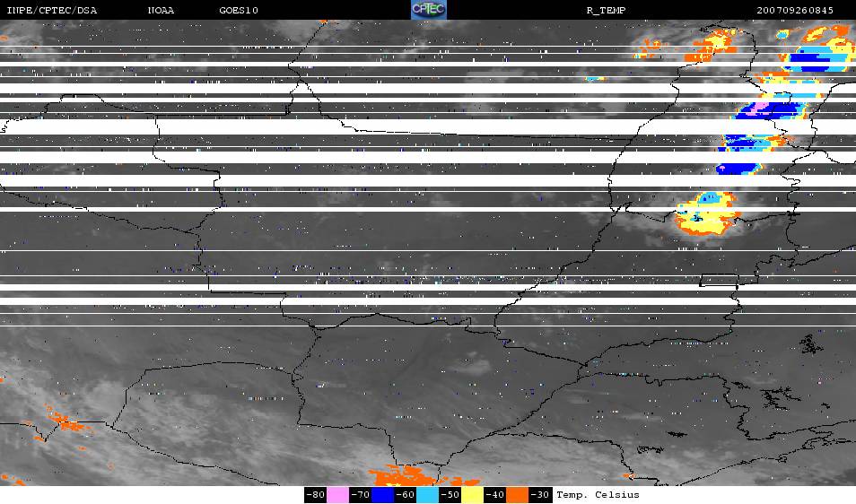
Task: Click the -40 legend value
Action: pos(494,495)
